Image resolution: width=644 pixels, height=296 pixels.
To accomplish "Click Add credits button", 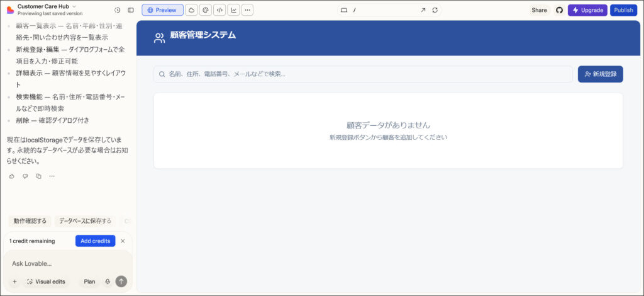I will (x=96, y=241).
